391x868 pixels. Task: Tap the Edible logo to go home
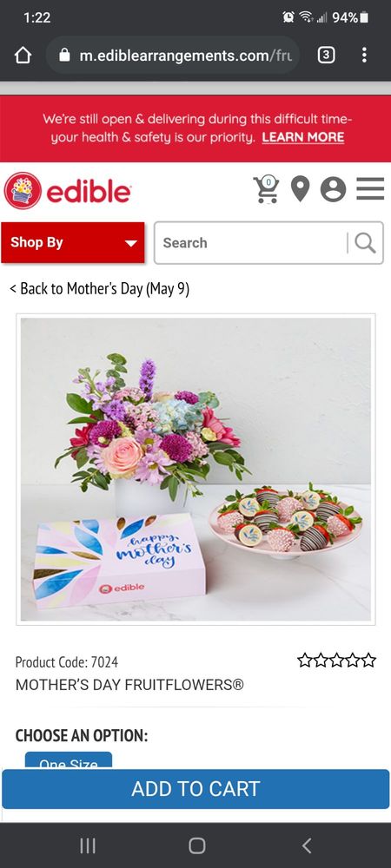tap(68, 191)
